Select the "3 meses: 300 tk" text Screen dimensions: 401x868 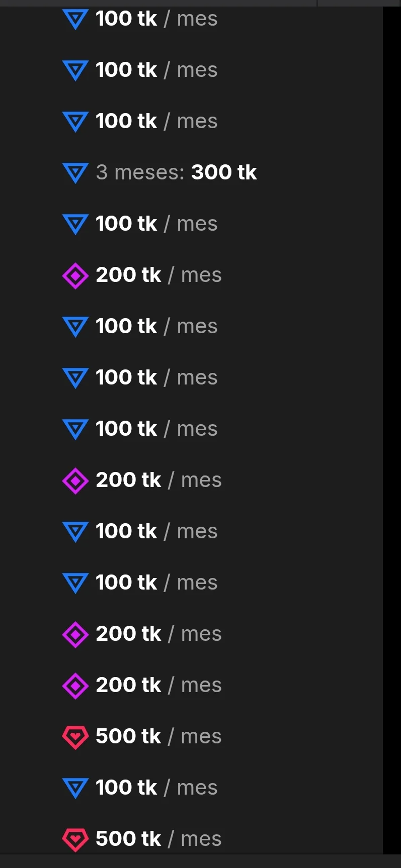point(176,172)
